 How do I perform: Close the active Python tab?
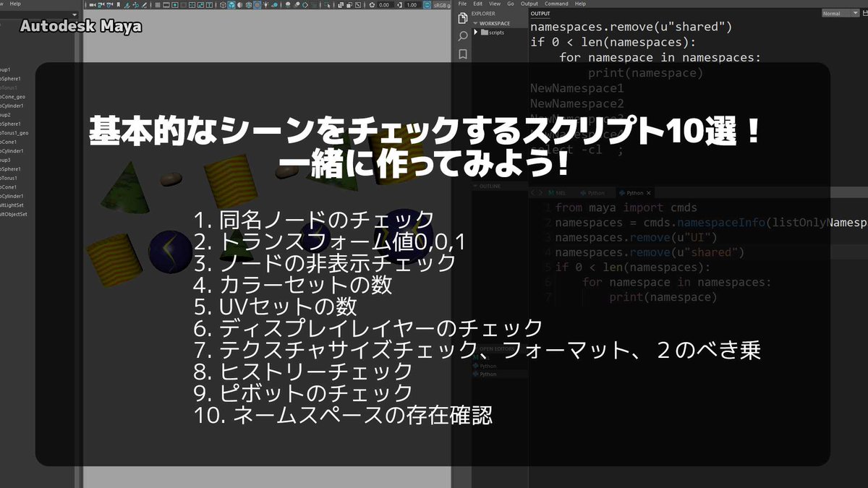tap(649, 193)
